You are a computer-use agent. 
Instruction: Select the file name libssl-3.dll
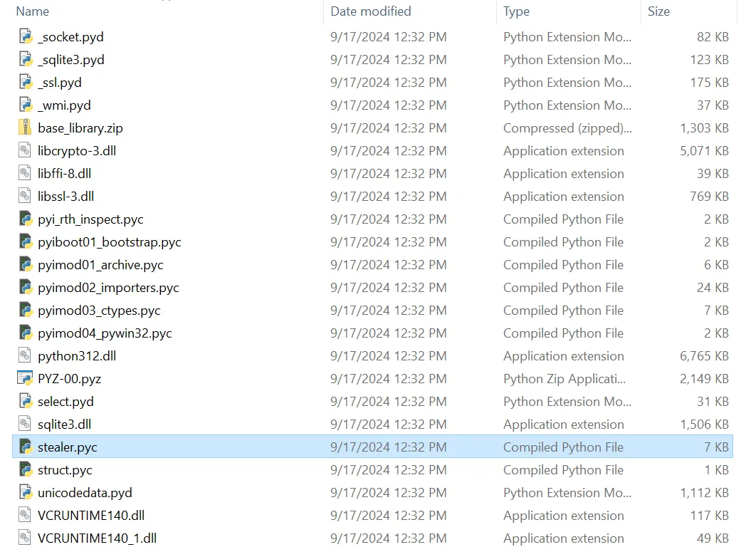point(65,197)
